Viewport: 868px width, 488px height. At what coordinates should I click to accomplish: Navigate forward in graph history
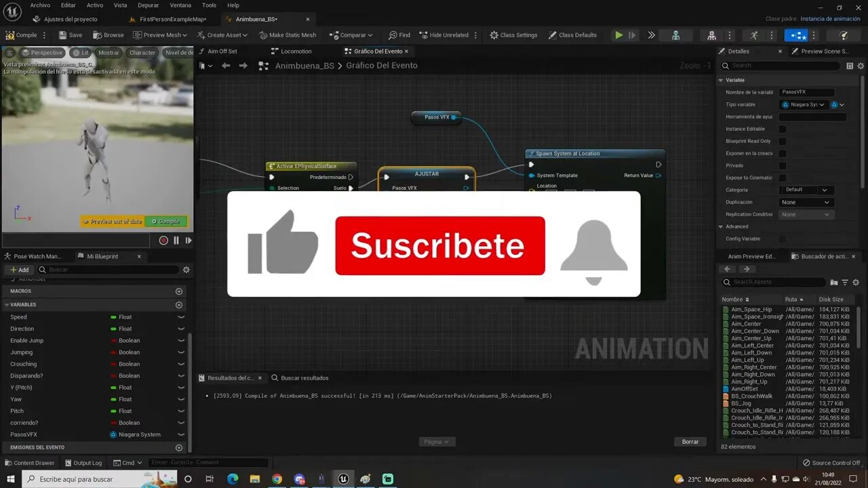point(243,66)
